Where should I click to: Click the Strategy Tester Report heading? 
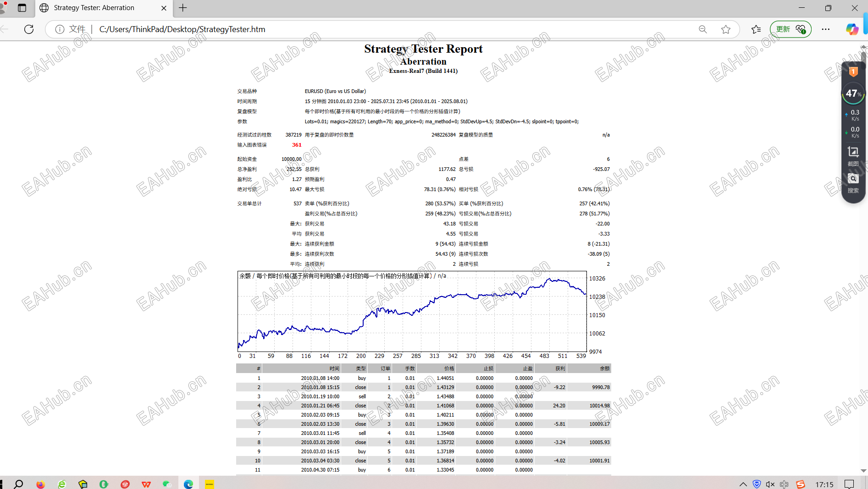coord(423,49)
